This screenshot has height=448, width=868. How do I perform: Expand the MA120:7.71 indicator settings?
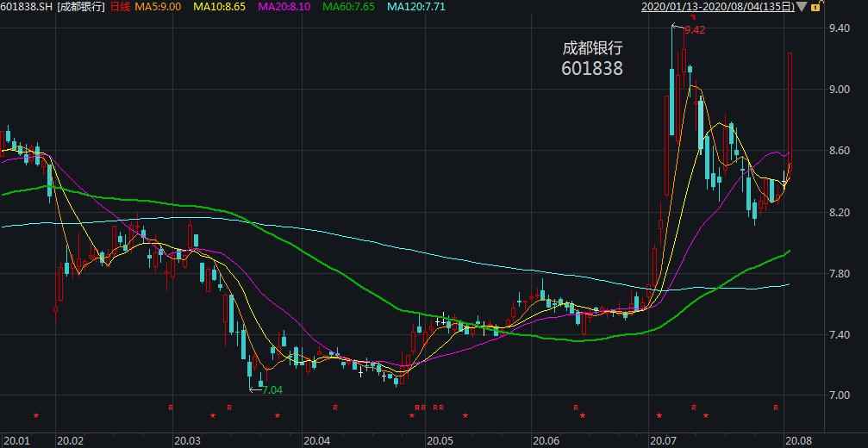(x=418, y=7)
